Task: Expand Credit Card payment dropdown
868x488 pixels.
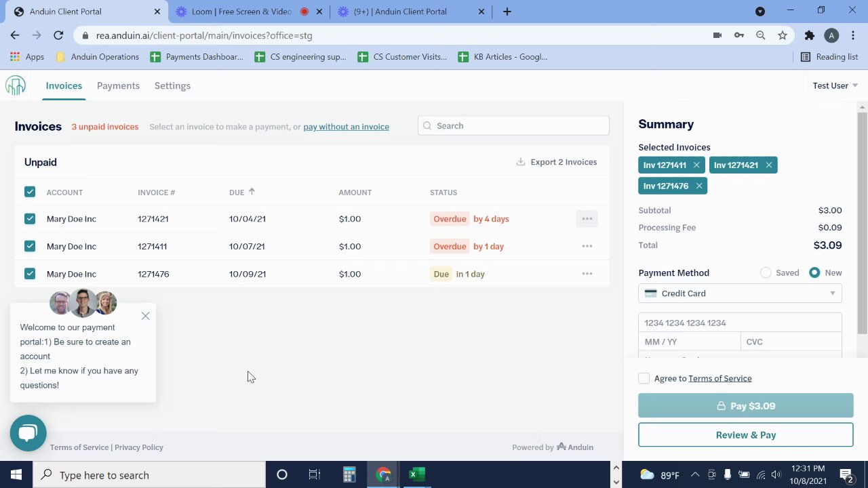Action: coord(740,293)
